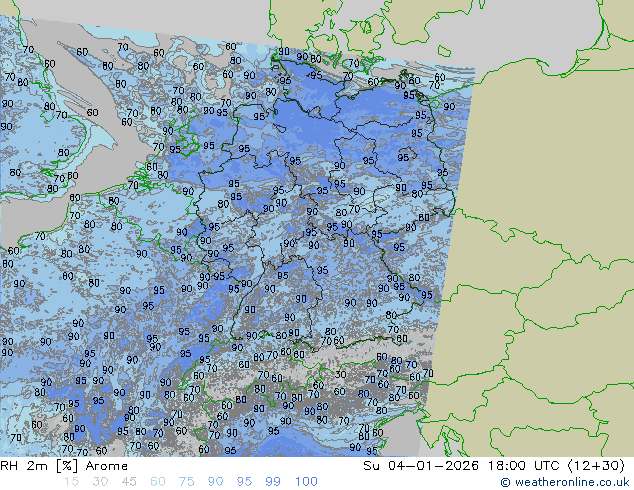This screenshot has width=634, height=490.
Task: Select the '(12+30)' forecast run label
Action: pyautogui.click(x=596, y=466)
